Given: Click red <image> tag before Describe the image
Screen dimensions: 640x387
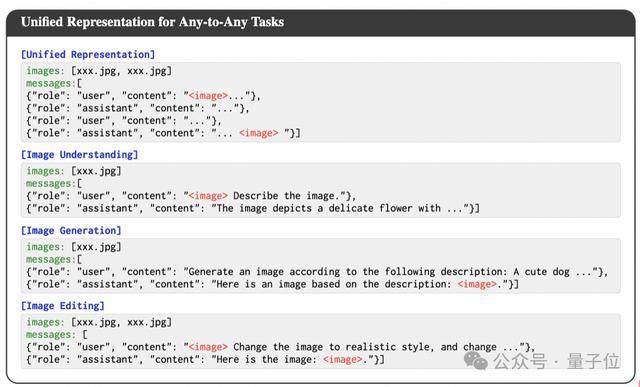Looking at the screenshot, I should pyautogui.click(x=208, y=196).
